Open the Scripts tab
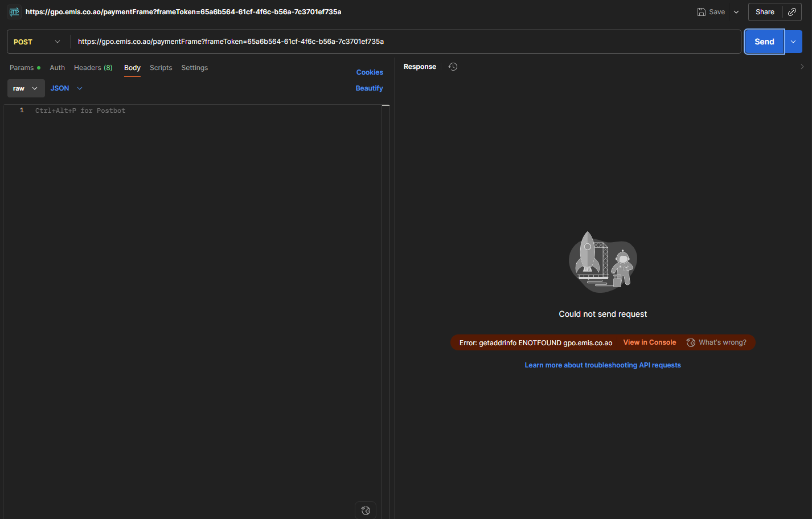Screen dimensions: 812x519 coord(161,68)
